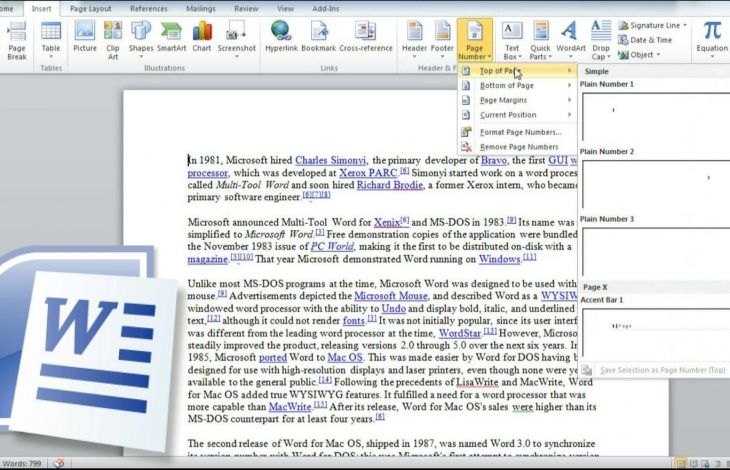Image resolution: width=730 pixels, height=470 pixels.
Task: Open the Equation dropdown arrow
Action: [712, 57]
